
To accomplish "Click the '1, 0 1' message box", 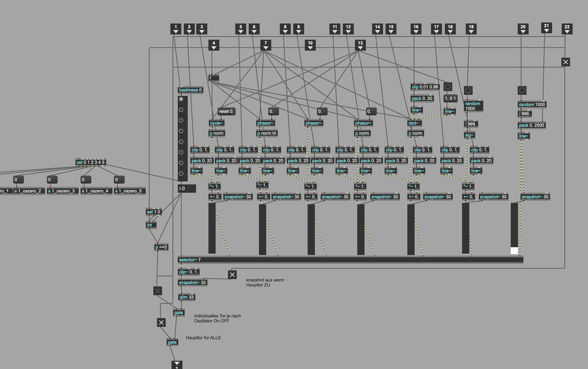I will [x=450, y=98].
